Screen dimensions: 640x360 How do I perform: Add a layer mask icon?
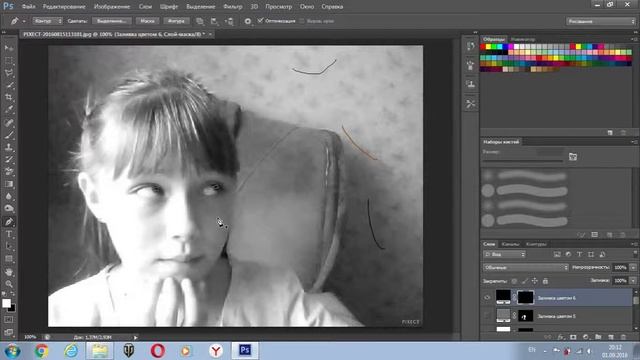[x=573, y=337]
